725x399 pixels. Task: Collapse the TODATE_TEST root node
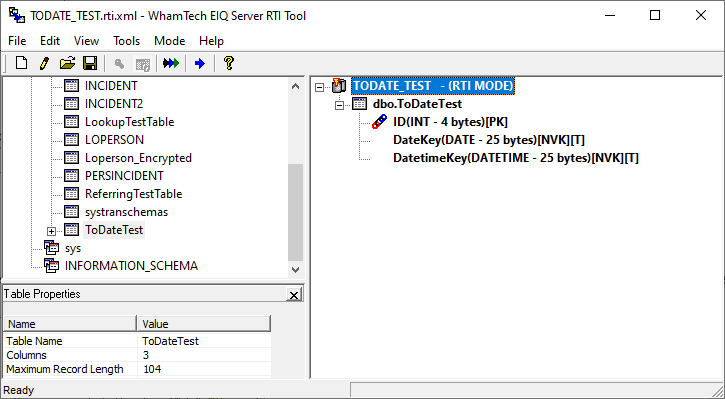[x=319, y=86]
